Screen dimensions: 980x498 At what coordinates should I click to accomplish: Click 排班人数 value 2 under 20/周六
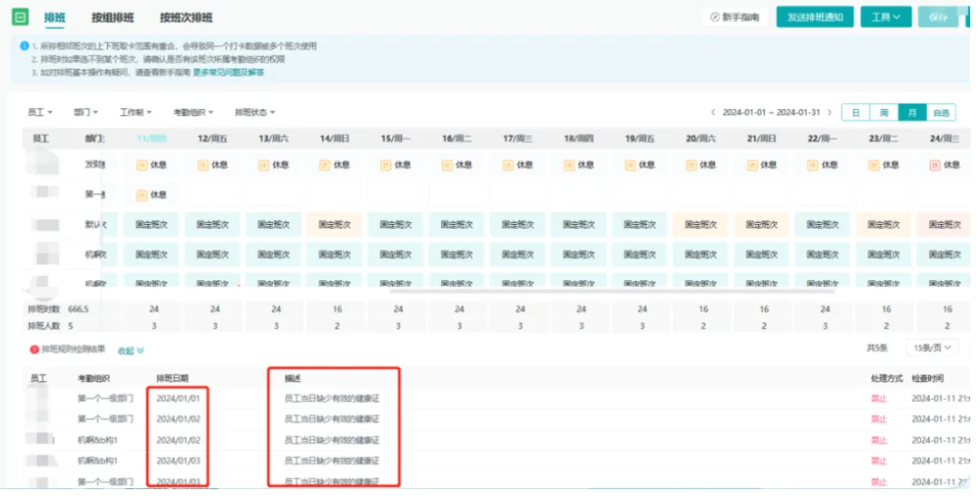pyautogui.click(x=703, y=327)
